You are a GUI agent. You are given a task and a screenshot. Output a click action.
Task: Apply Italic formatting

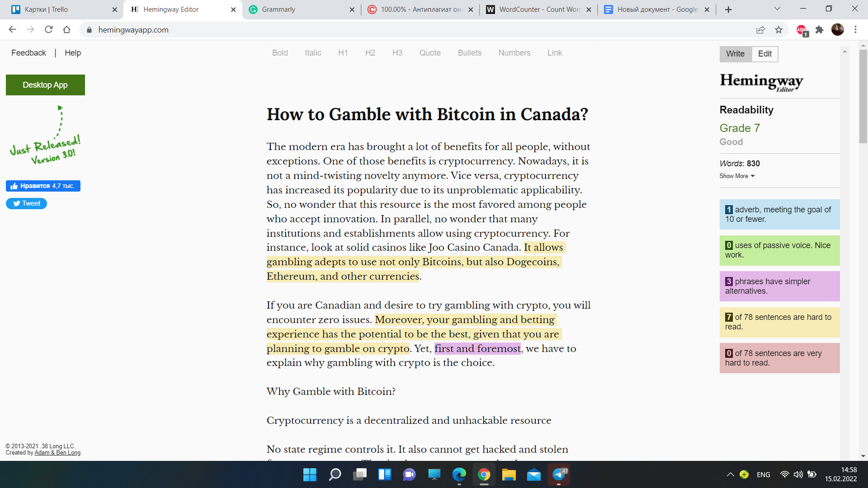click(313, 53)
